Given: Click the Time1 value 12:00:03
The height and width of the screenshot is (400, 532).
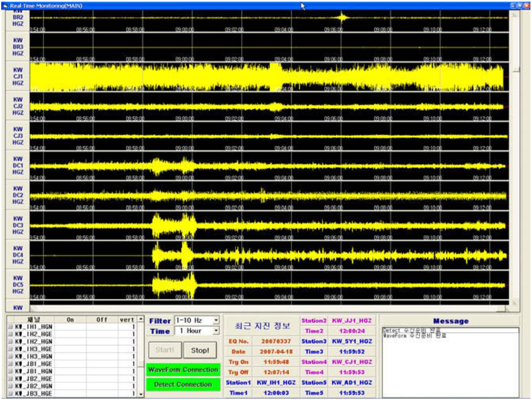Looking at the screenshot, I should point(276,393).
